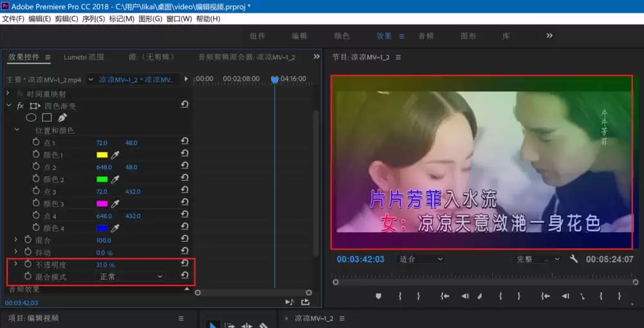Pick 颜色1 with its eyedropper
The width and height of the screenshot is (644, 328).
coord(115,155)
